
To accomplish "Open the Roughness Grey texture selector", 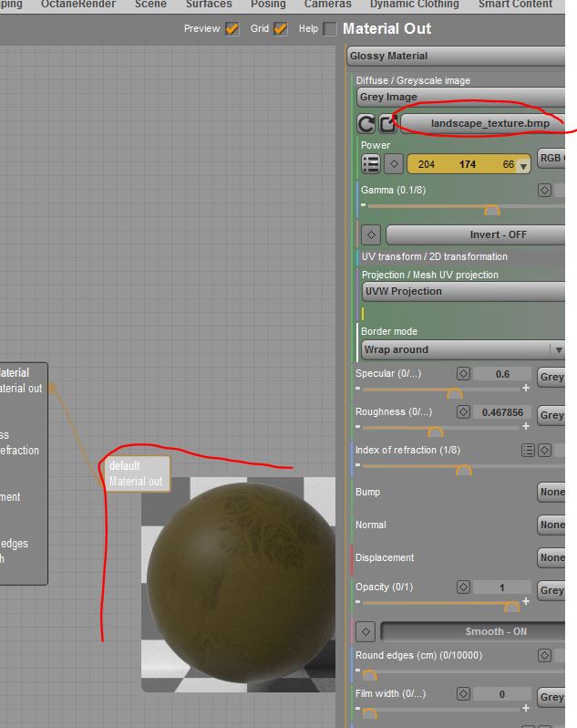I will pyautogui.click(x=551, y=415).
